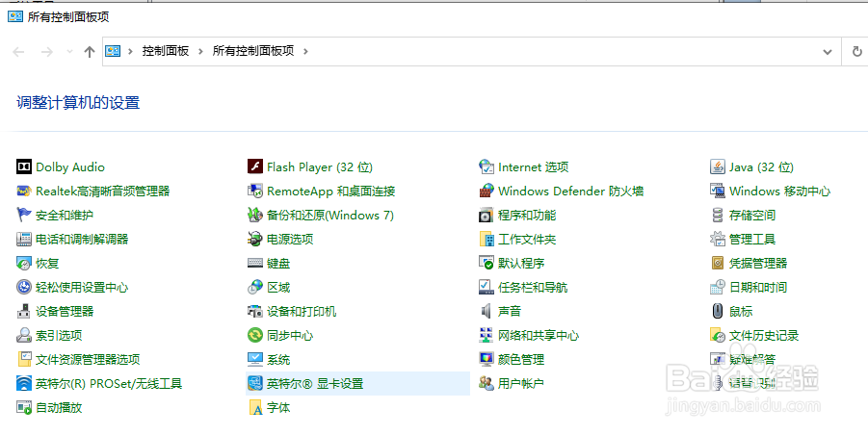The width and height of the screenshot is (868, 435).
Task: Open the 同步中心 green icon
Action: (x=255, y=335)
